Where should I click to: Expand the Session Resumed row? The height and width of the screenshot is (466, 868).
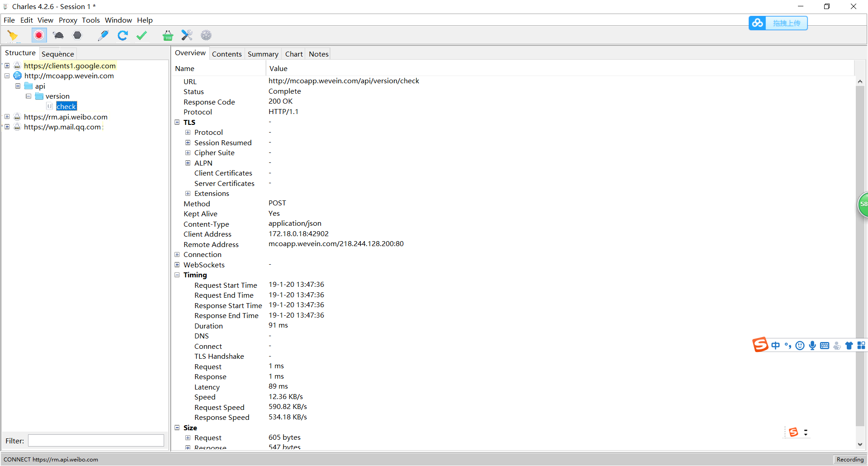(188, 143)
